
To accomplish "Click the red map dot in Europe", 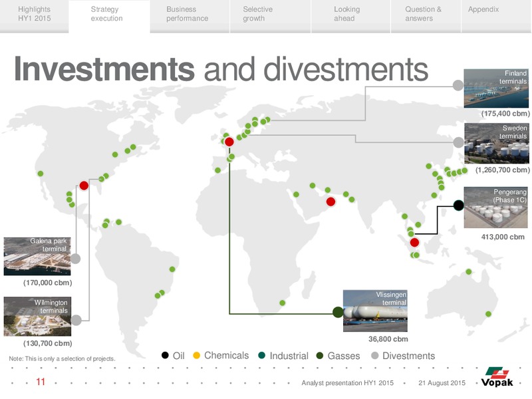I will tap(229, 142).
